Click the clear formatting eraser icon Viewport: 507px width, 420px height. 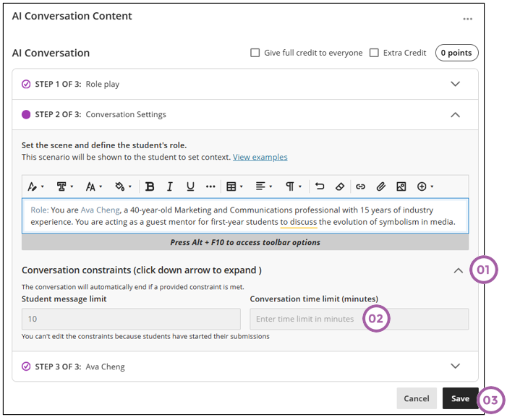pyautogui.click(x=340, y=187)
